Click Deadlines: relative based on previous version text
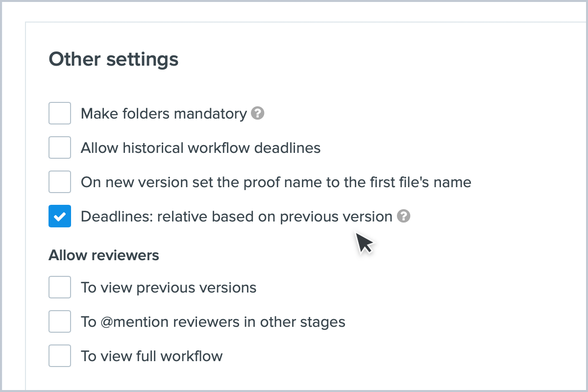This screenshot has height=392, width=588. click(236, 216)
